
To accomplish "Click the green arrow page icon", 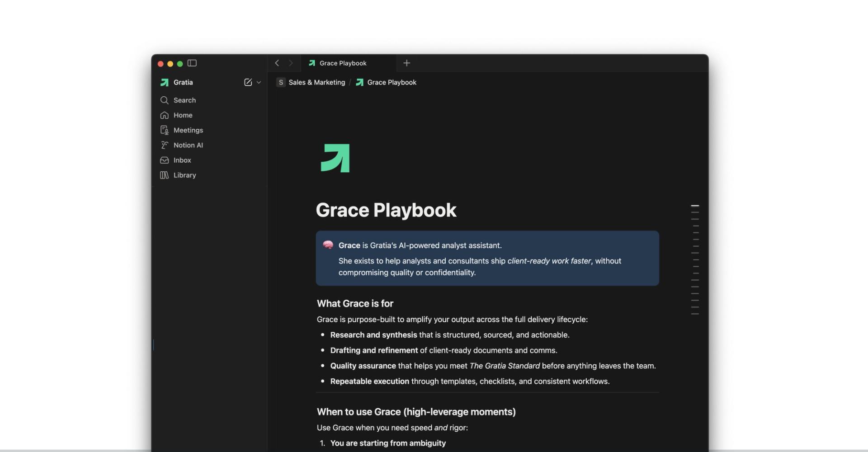I will click(335, 158).
